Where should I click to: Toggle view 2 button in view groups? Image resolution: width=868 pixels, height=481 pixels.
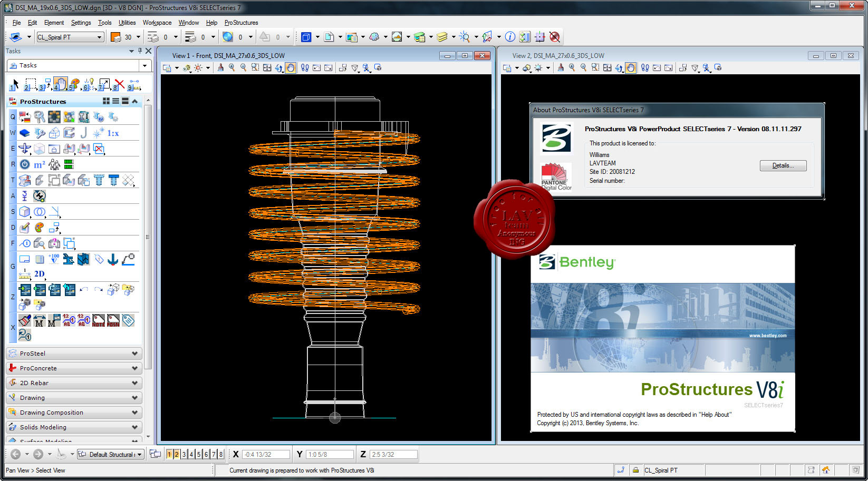tap(177, 454)
